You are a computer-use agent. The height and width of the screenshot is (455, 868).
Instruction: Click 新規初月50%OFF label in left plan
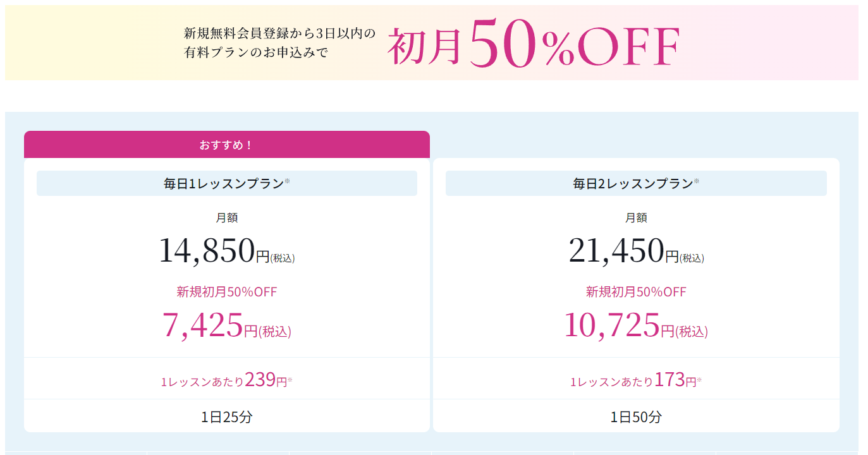(x=227, y=292)
